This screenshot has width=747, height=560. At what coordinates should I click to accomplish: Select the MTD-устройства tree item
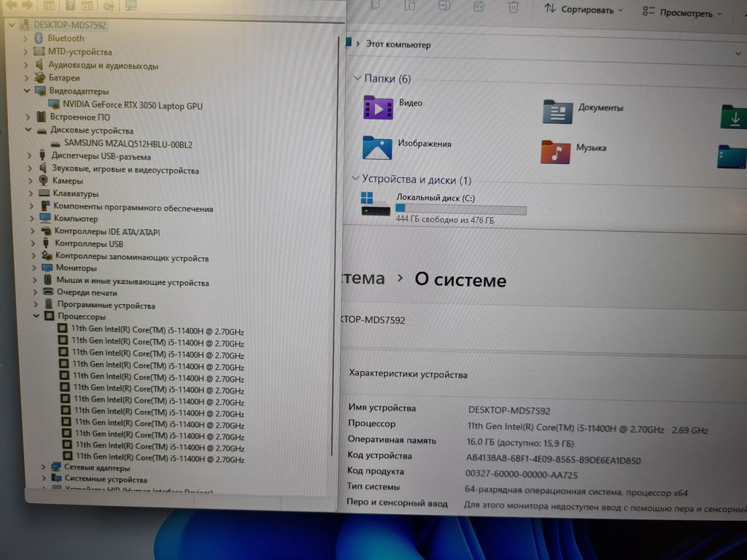(x=80, y=52)
